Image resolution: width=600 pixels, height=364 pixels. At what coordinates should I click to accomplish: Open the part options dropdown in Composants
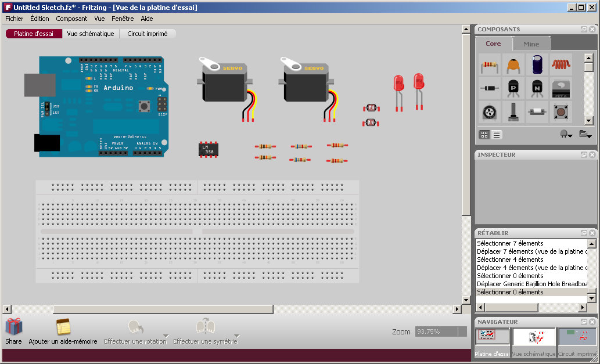point(566,134)
